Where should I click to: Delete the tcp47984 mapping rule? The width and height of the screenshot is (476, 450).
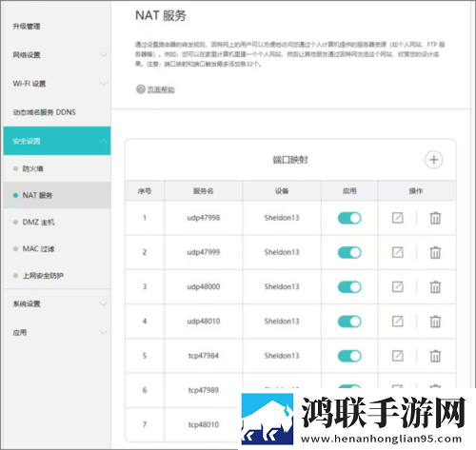pyautogui.click(x=435, y=356)
